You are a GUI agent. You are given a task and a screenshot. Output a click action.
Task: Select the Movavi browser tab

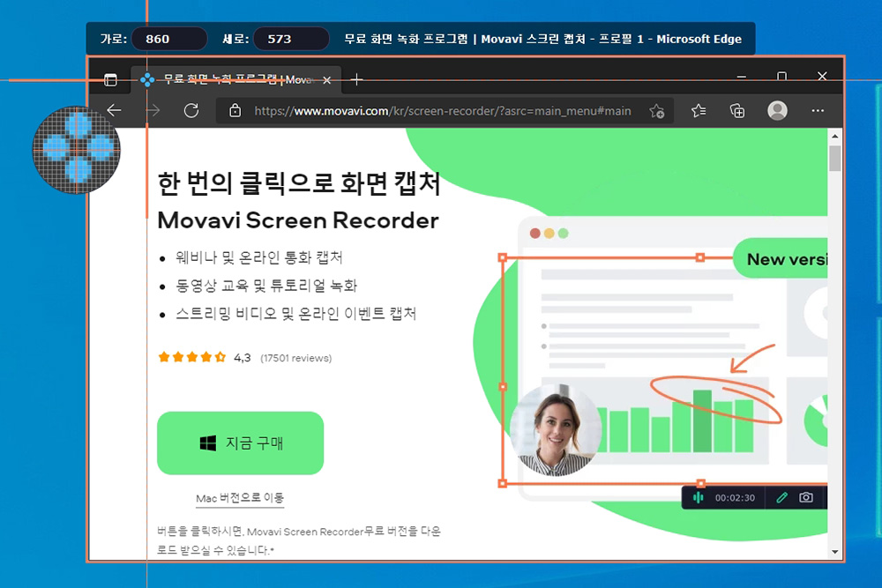pos(235,80)
